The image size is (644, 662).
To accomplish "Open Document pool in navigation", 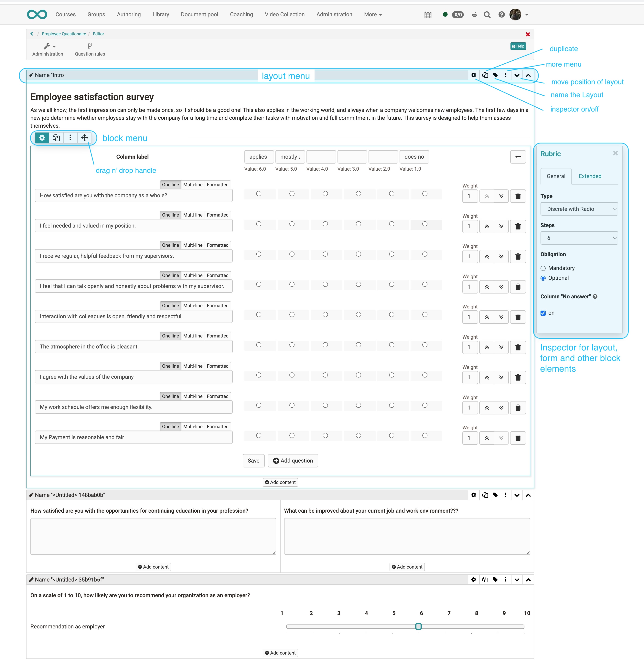I will pos(199,15).
